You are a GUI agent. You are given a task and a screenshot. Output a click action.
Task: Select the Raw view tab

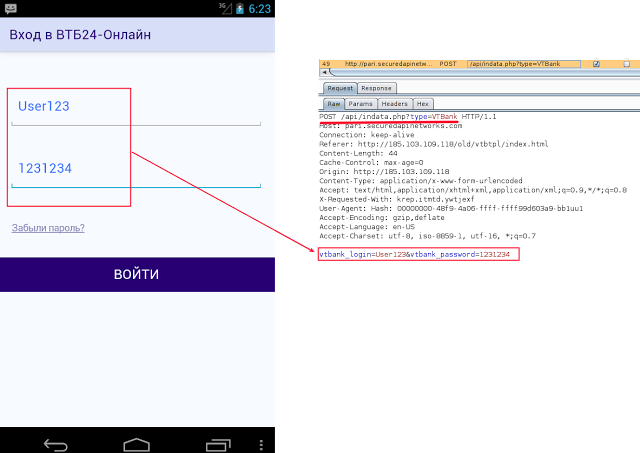(x=332, y=104)
